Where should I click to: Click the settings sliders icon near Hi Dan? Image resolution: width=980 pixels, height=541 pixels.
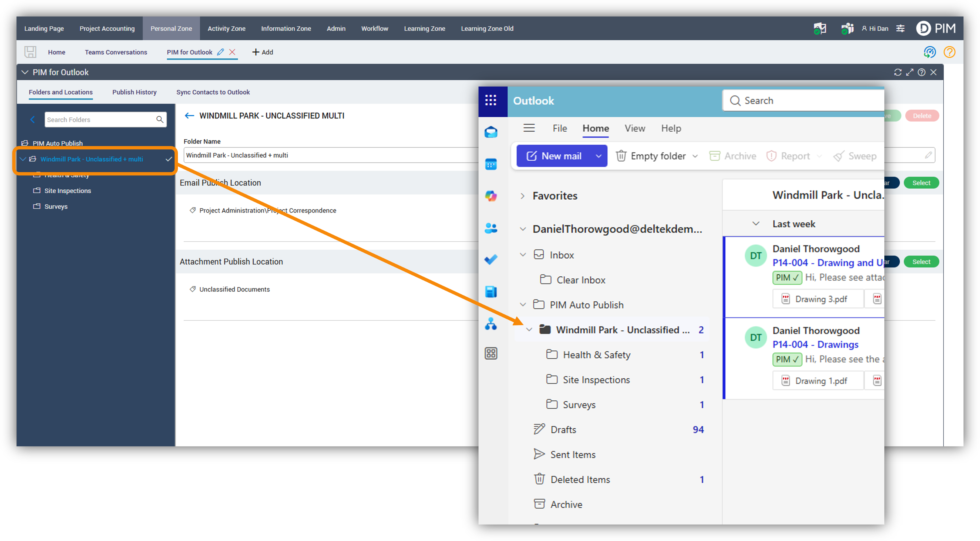900,28
